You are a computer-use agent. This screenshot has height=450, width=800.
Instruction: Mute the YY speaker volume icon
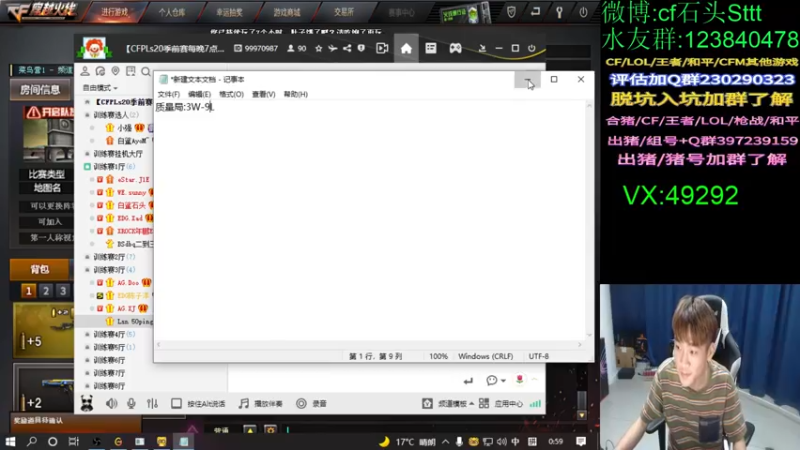111,404
